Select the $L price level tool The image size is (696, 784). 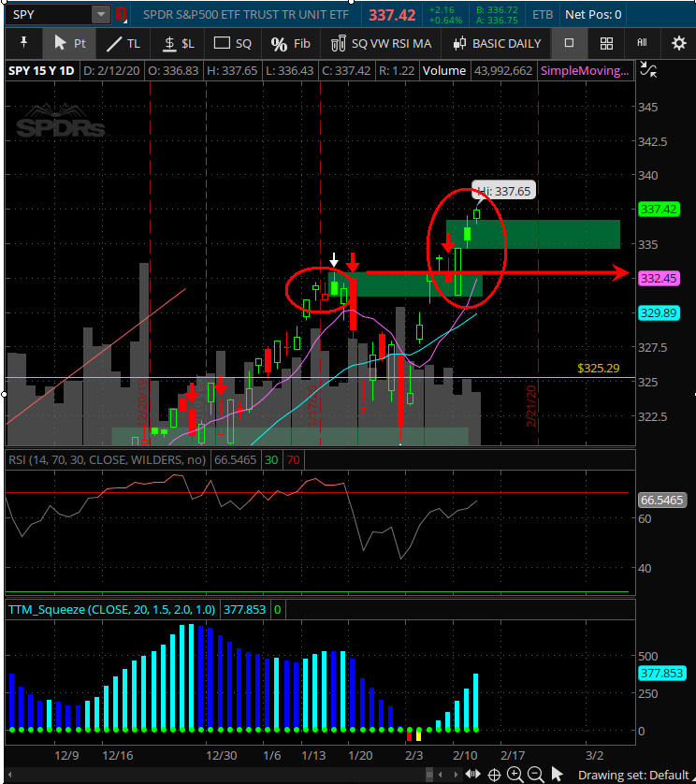(x=179, y=43)
